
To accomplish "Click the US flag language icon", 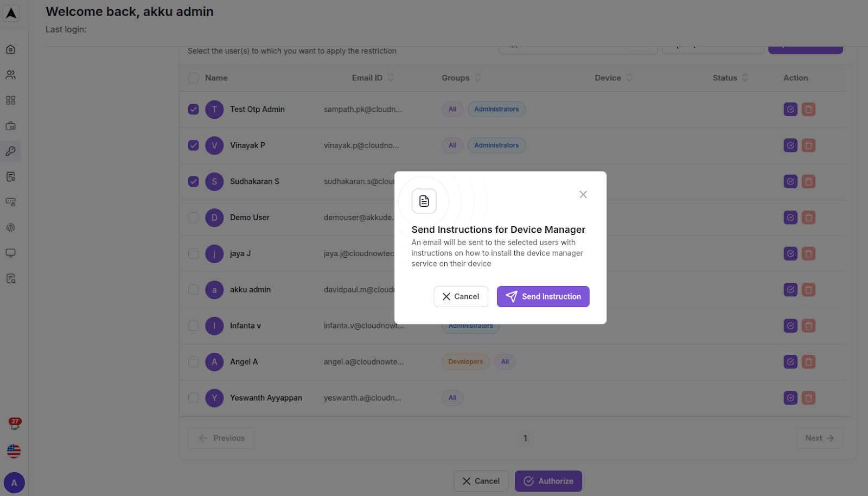I will click(14, 451).
